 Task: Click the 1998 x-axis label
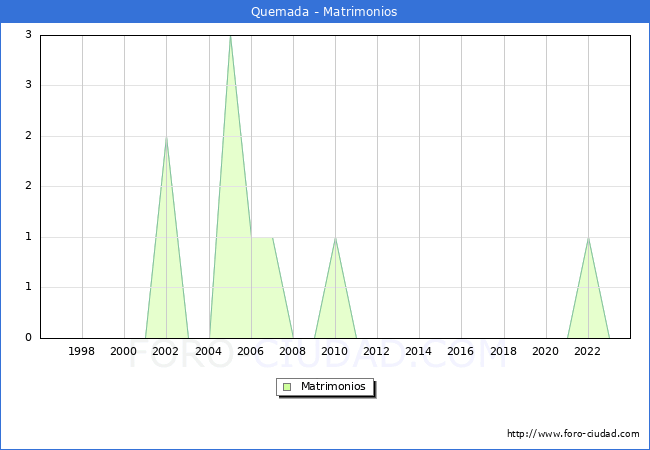click(81, 351)
